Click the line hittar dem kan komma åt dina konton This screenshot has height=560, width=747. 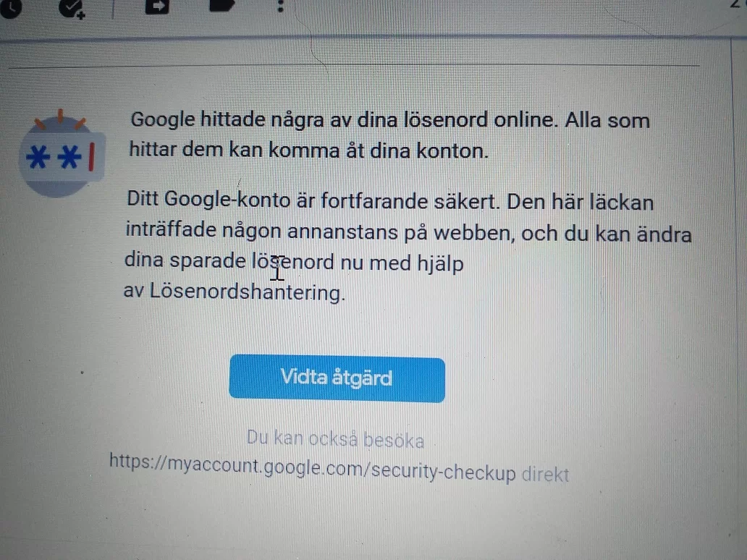pyautogui.click(x=308, y=150)
